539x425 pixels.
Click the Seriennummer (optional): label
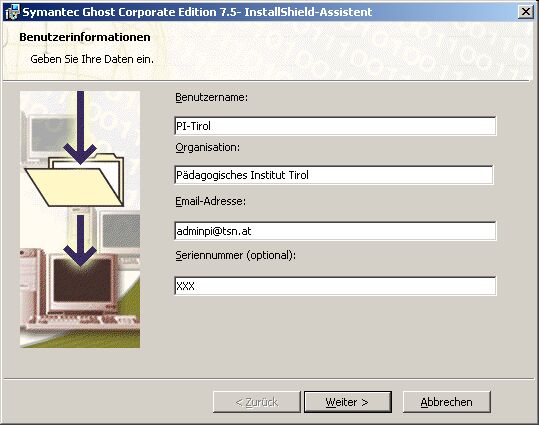point(235,255)
